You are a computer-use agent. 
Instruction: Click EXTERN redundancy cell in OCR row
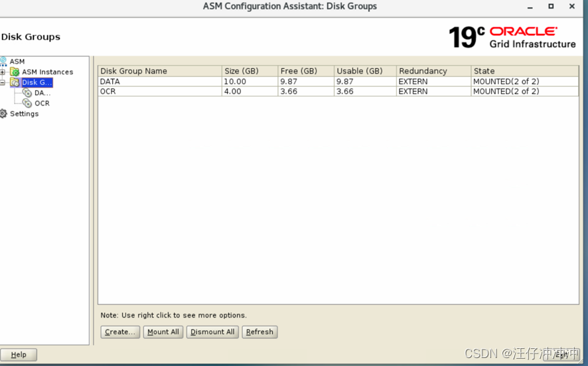(x=433, y=91)
